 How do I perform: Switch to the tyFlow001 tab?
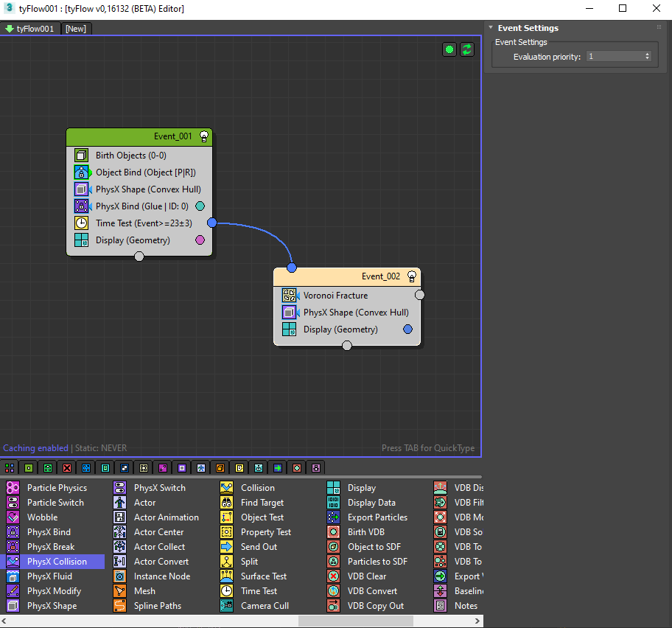tap(29, 29)
